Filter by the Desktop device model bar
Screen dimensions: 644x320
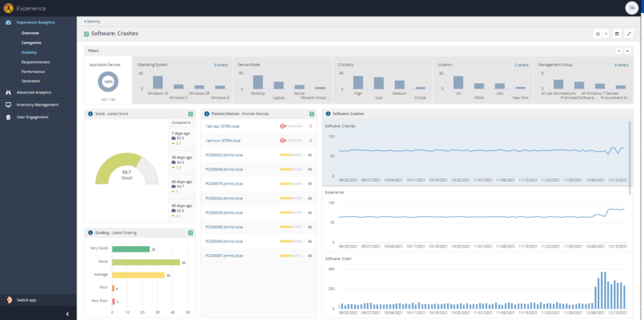tap(258, 82)
